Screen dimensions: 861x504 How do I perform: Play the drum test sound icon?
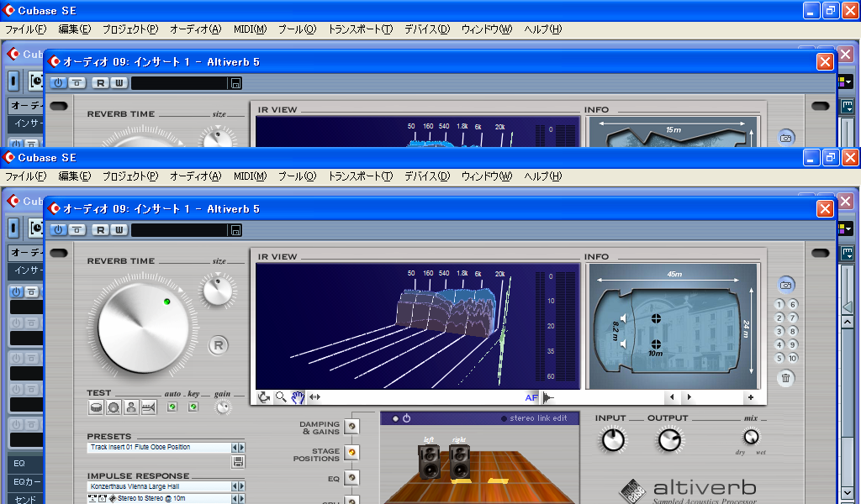coord(97,407)
